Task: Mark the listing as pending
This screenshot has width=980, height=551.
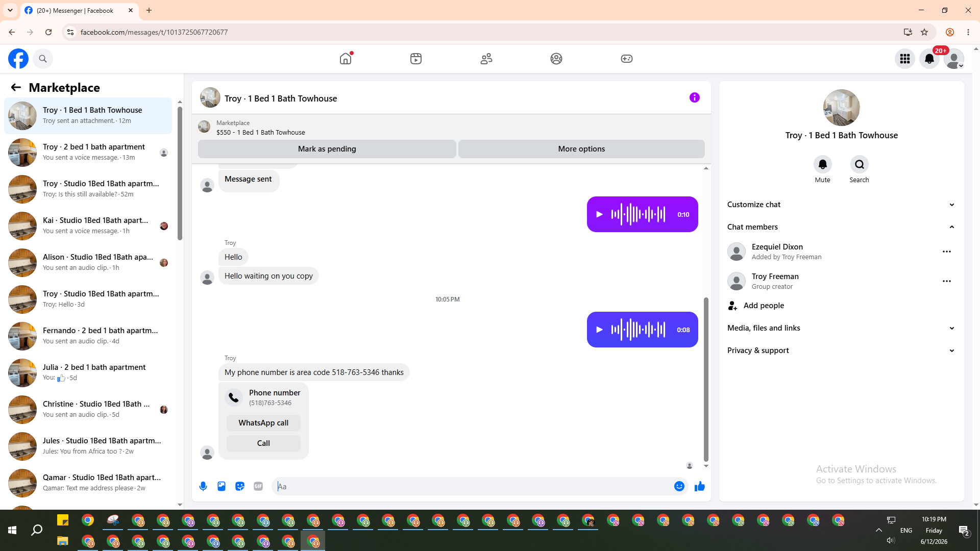Action: point(327,149)
